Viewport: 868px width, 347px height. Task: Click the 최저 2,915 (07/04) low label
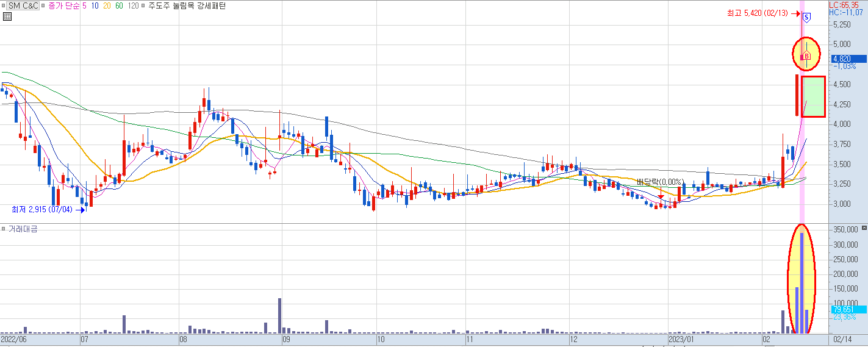point(41,209)
